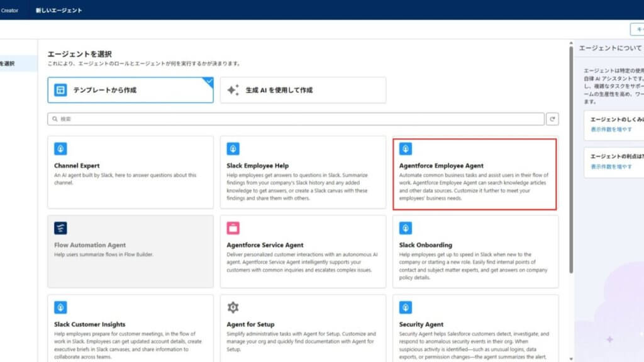
Task: Click the Slack Onboarding agent icon
Action: point(406,228)
